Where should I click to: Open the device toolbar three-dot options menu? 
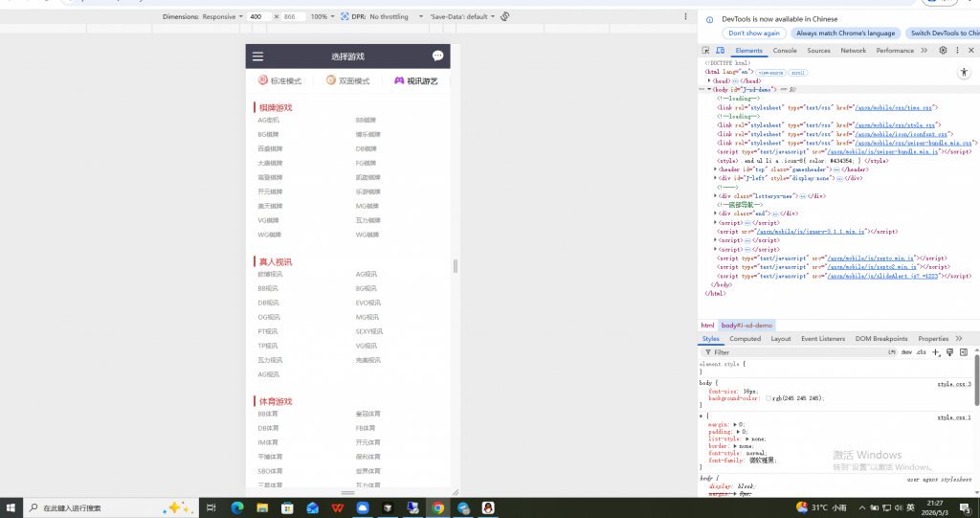(685, 17)
